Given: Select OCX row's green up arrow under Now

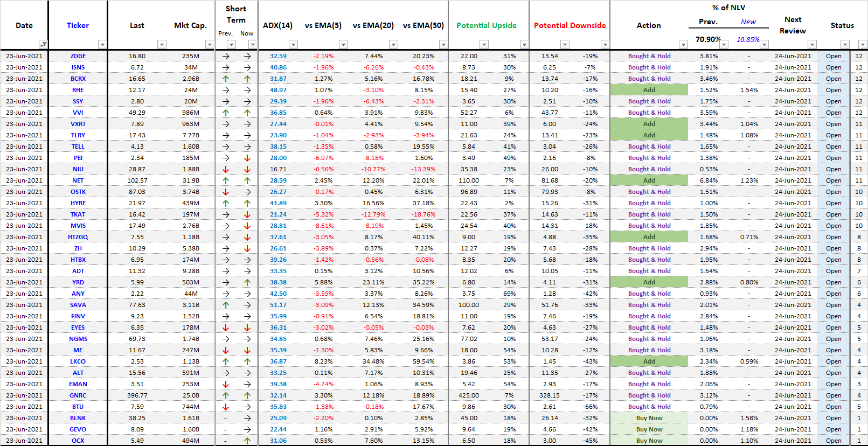Looking at the screenshot, I should (247, 441).
